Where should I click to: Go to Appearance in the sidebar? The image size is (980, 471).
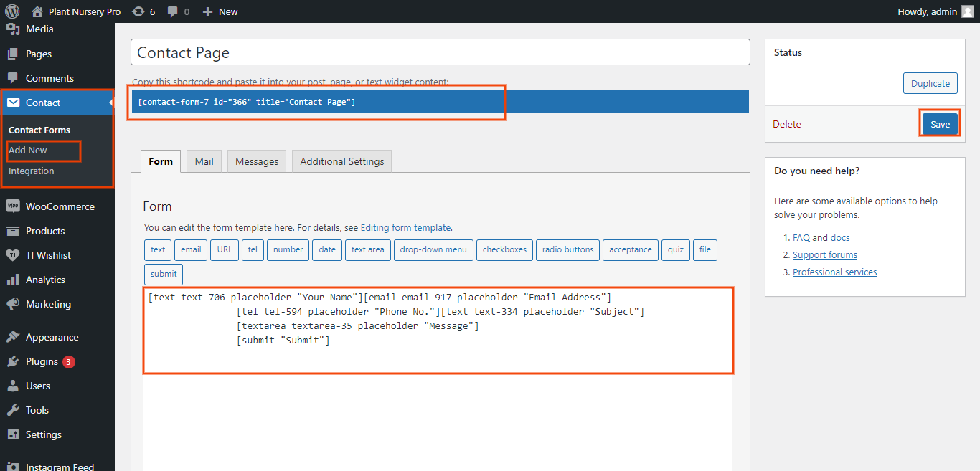[x=52, y=337]
